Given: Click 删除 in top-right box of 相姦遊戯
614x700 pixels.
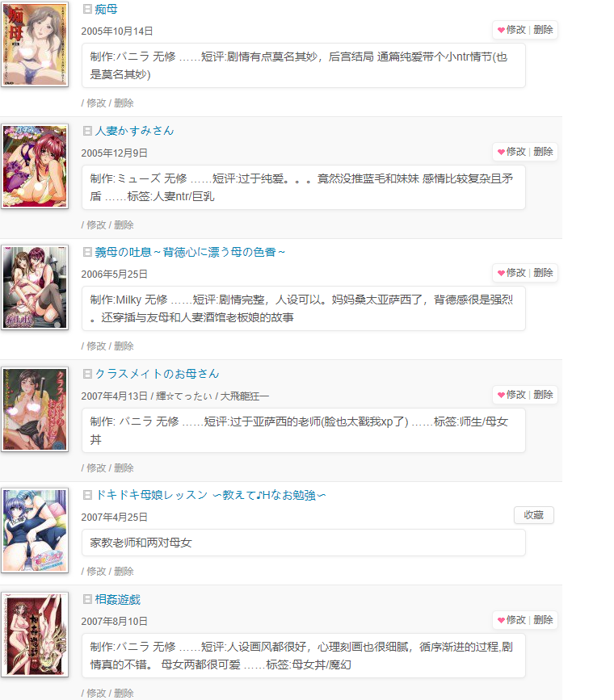Looking at the screenshot, I should pyautogui.click(x=543, y=620).
